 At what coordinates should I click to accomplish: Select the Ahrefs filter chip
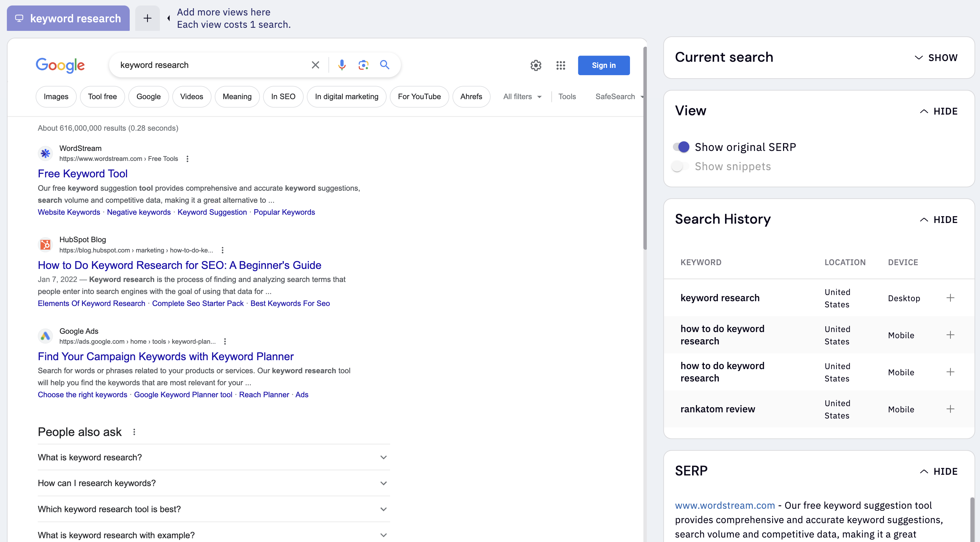coord(471,97)
